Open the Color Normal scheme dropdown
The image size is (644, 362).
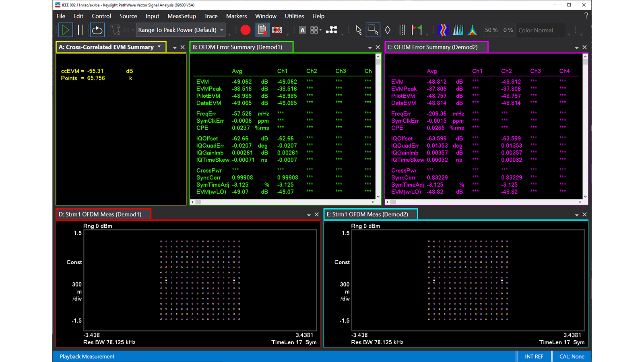(539, 30)
